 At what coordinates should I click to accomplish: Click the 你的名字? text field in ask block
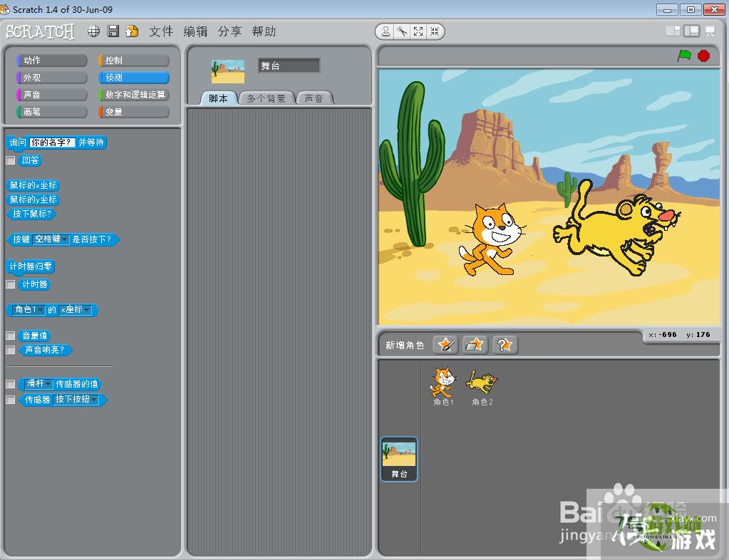[51, 142]
